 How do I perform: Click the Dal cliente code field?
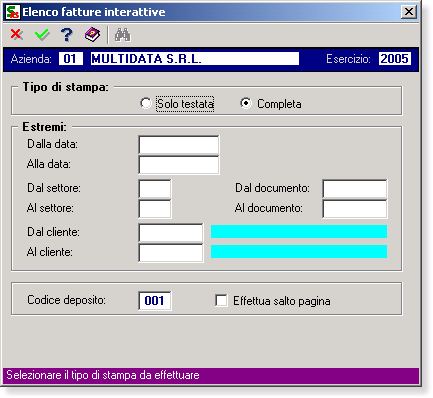[x=171, y=233]
